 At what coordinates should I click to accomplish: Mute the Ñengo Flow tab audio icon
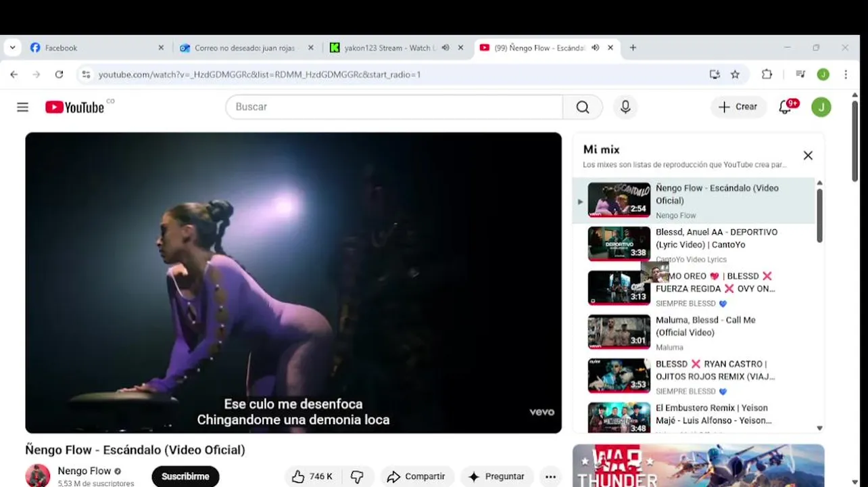[595, 48]
